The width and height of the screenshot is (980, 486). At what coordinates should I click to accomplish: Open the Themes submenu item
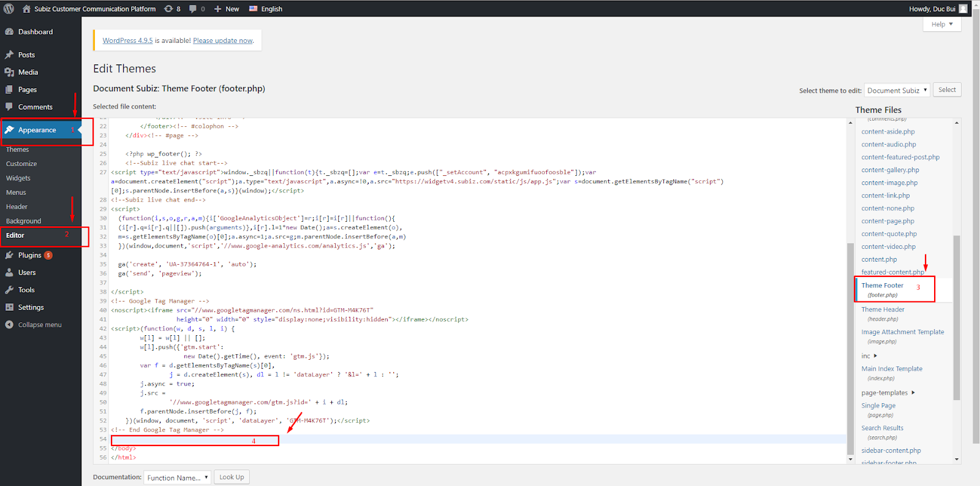18,150
